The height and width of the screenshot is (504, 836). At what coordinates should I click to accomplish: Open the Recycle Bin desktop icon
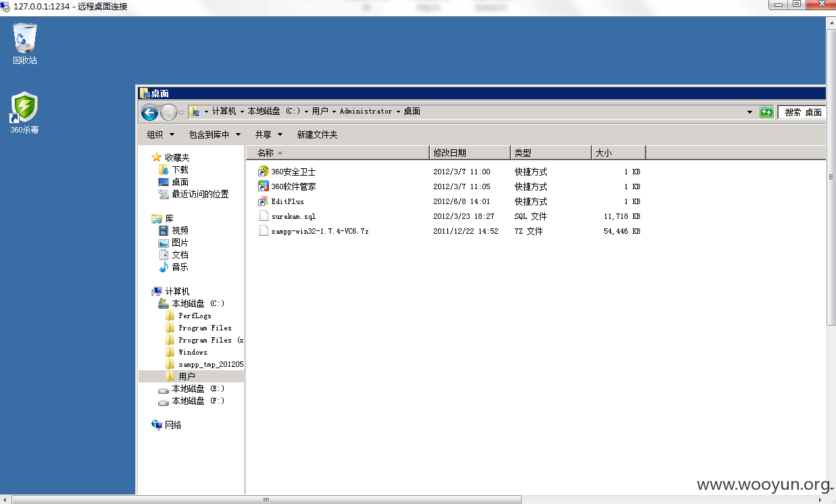25,44
